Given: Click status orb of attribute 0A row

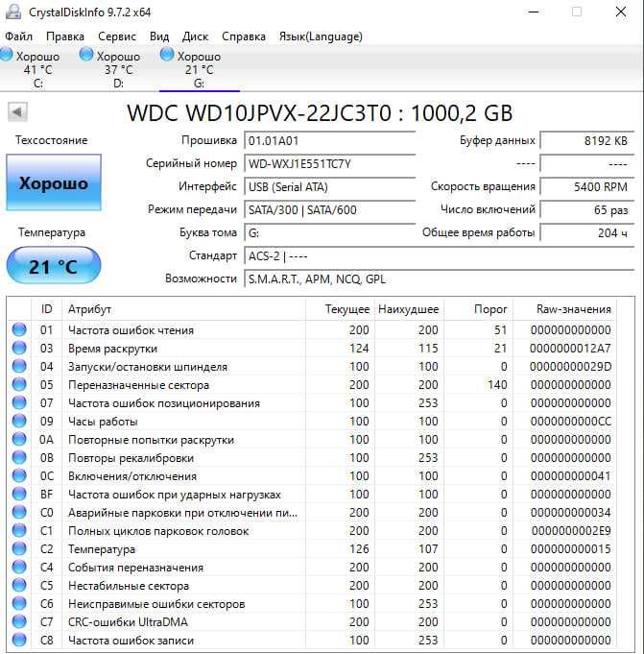Looking at the screenshot, I should click(x=19, y=439).
